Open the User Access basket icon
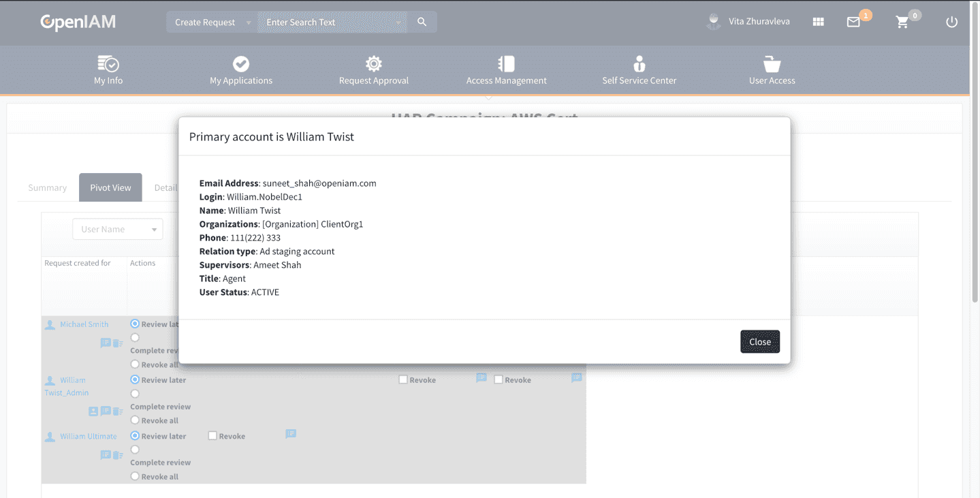Screen dimensions: 980x498 [x=772, y=64]
